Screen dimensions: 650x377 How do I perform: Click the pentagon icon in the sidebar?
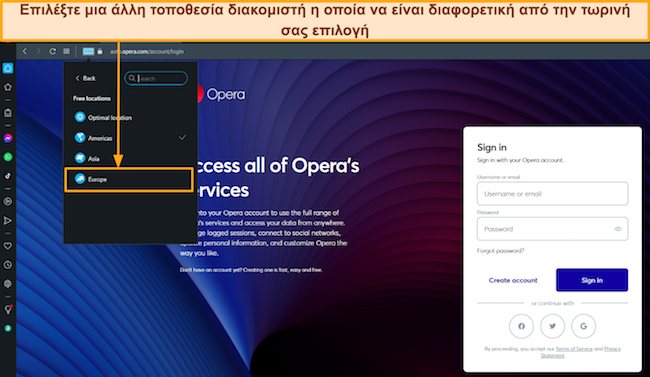tap(8, 87)
